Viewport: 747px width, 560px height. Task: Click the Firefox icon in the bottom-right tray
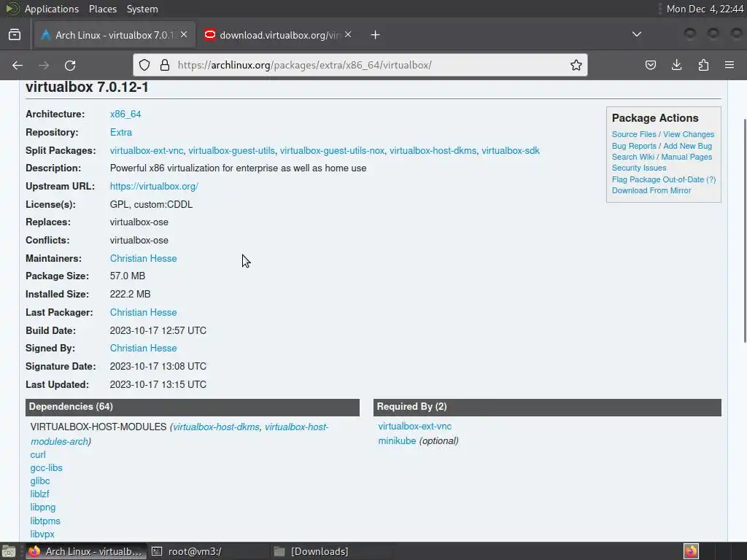[691, 551]
